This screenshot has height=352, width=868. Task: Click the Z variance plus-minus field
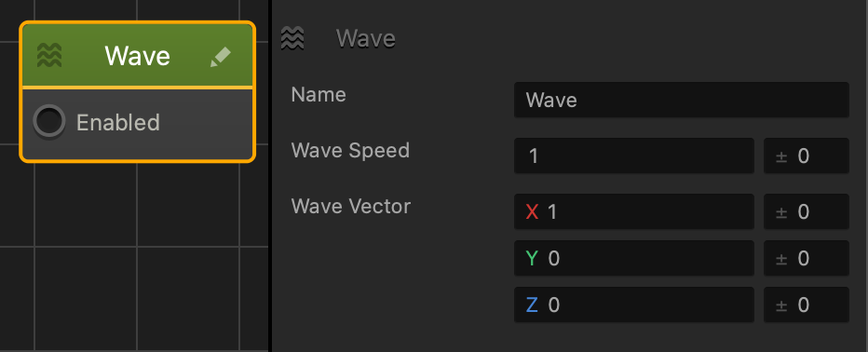point(806,305)
